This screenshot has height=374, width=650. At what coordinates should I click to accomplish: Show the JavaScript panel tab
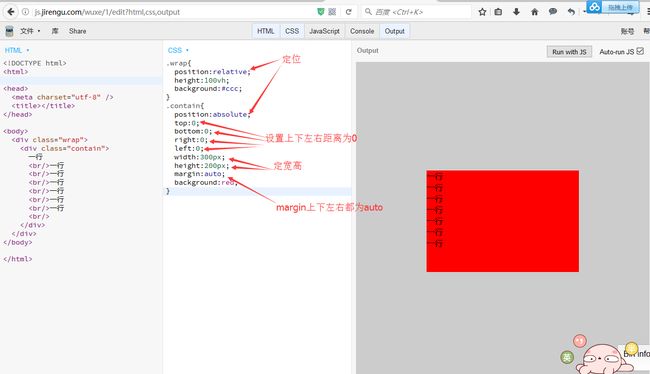coord(324,31)
